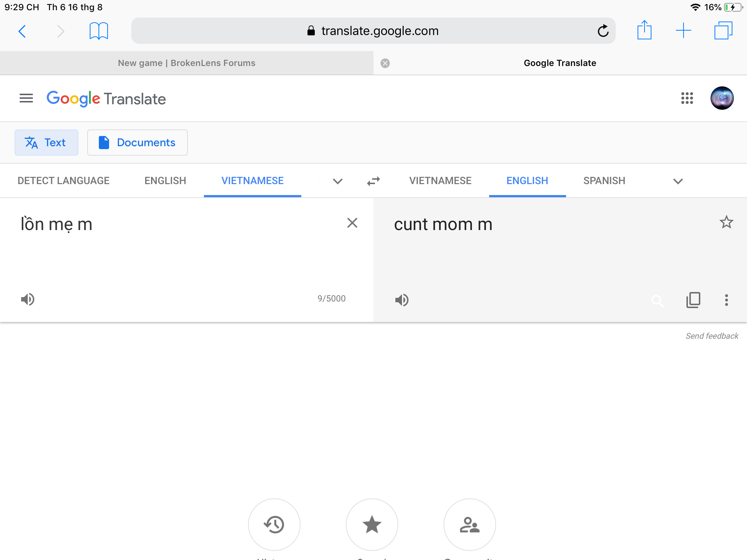
Task: Expand the target language list chevron
Action: pyautogui.click(x=678, y=181)
